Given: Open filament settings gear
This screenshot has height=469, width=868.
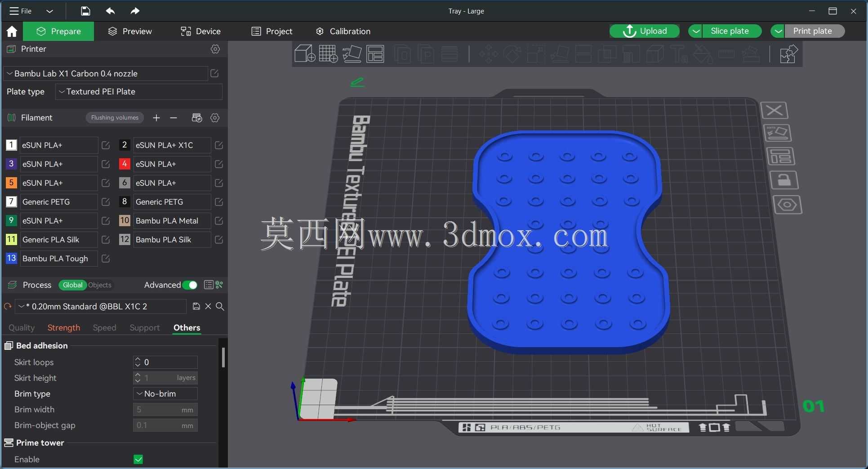Looking at the screenshot, I should click(215, 118).
